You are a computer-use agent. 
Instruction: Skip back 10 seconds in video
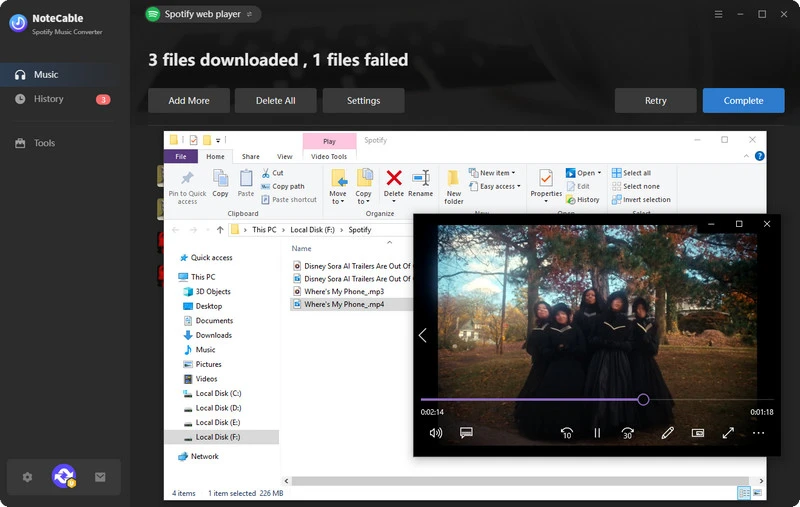[x=566, y=433]
